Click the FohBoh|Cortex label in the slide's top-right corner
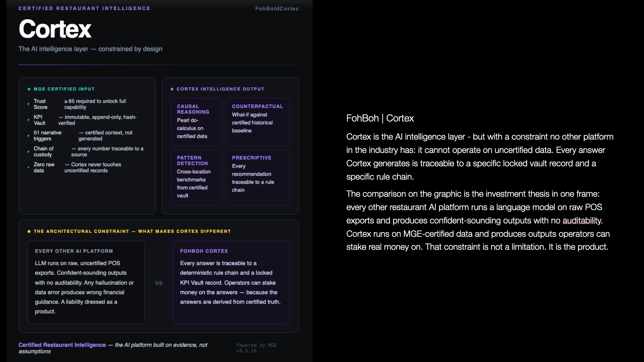Screen dimensions: 644x362 (277, 9)
